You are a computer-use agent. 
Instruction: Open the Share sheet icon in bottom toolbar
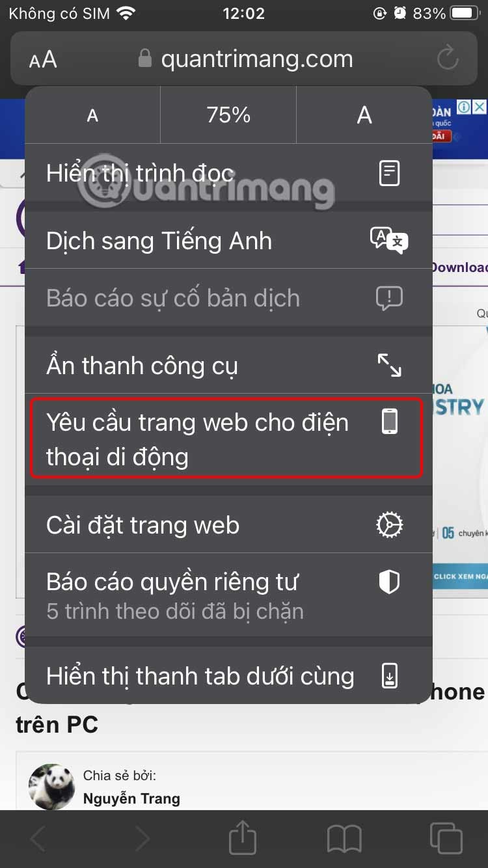click(x=243, y=837)
